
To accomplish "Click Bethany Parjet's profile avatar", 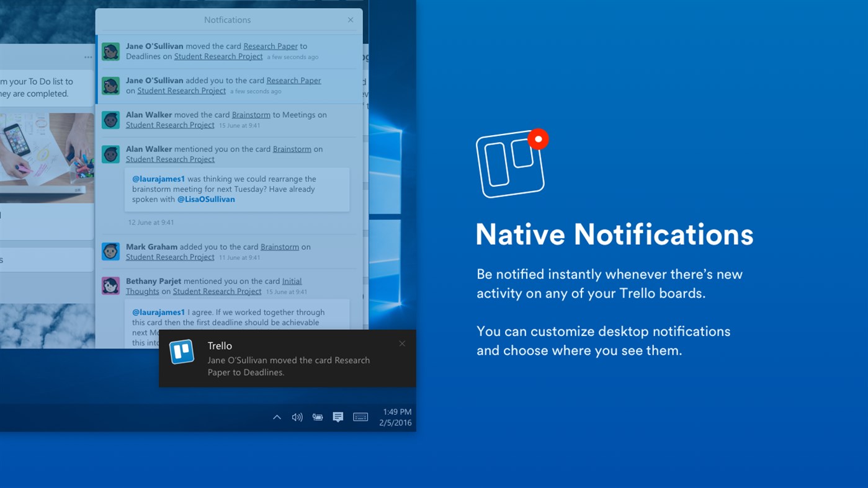I will click(x=110, y=285).
